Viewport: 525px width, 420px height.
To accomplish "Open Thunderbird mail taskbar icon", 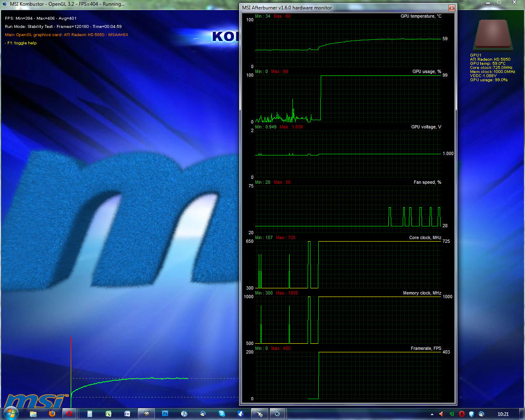I will click(203, 414).
